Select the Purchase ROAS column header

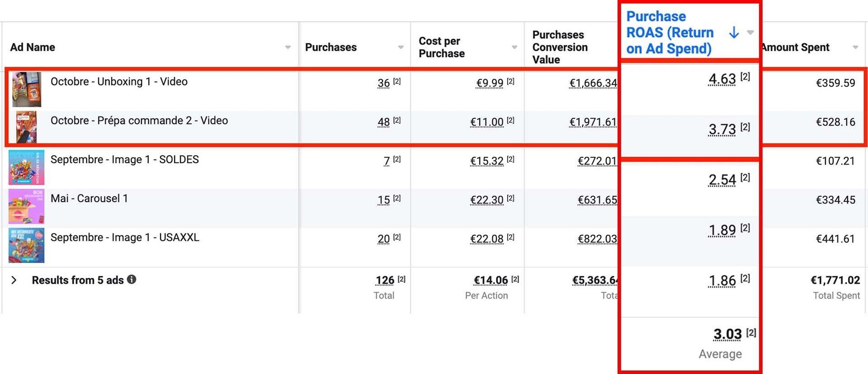pyautogui.click(x=669, y=33)
